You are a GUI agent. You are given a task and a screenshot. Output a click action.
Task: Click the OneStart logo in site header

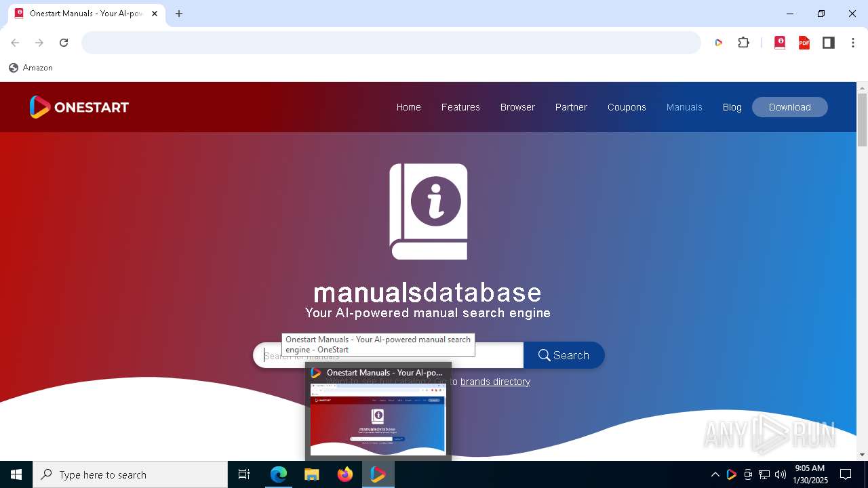pyautogui.click(x=79, y=107)
